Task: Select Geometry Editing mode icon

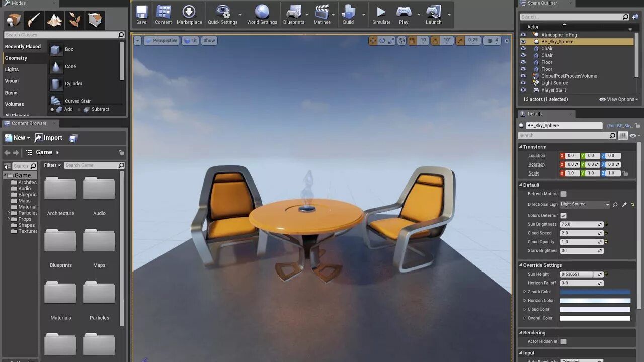Action: coord(95,20)
